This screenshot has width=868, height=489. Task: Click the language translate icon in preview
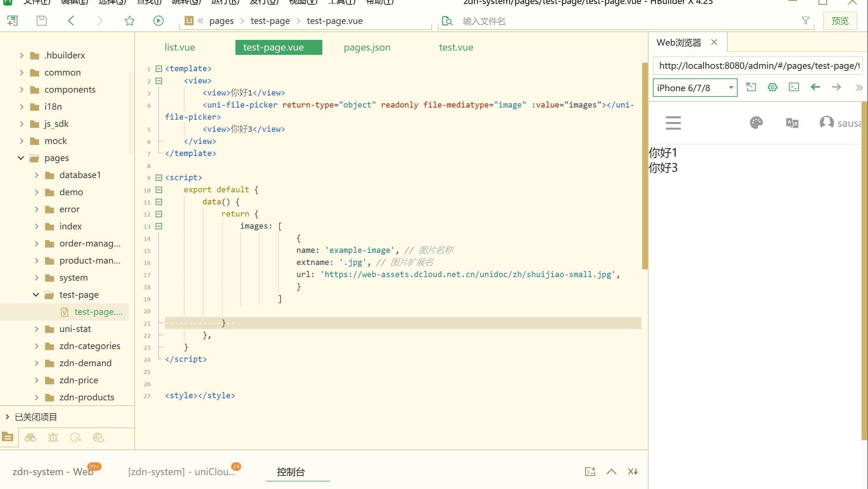pos(792,123)
